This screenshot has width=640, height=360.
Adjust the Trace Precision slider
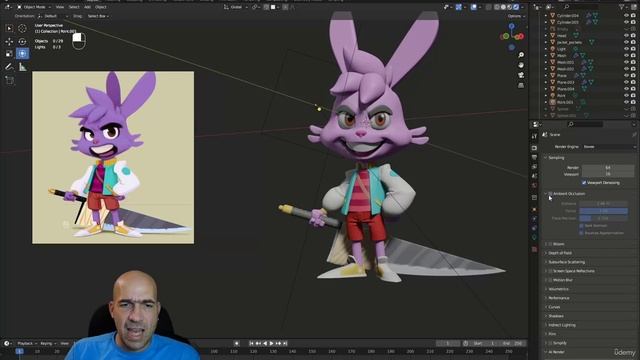coord(604,218)
